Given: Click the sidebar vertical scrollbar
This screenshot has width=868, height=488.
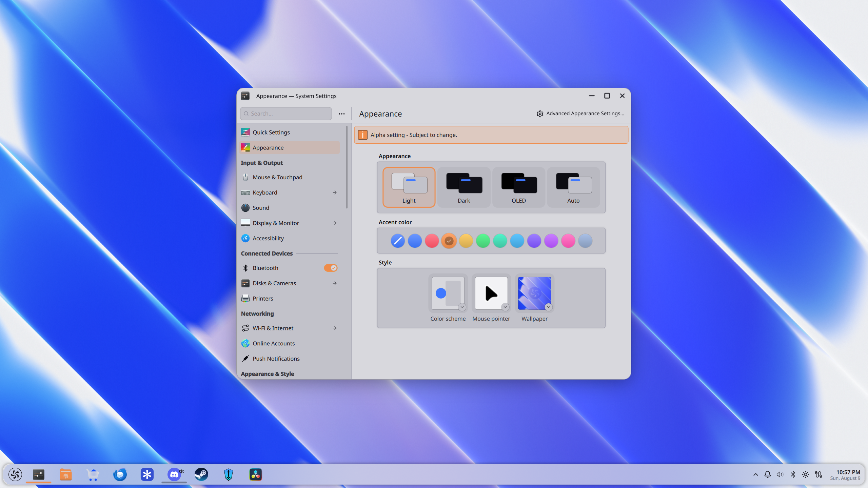Looking at the screenshot, I should coord(347,167).
